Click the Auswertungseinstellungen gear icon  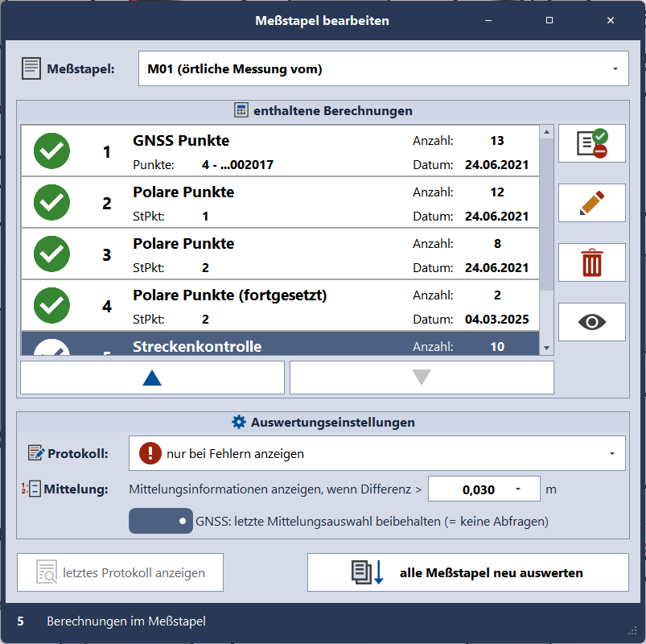[238, 422]
